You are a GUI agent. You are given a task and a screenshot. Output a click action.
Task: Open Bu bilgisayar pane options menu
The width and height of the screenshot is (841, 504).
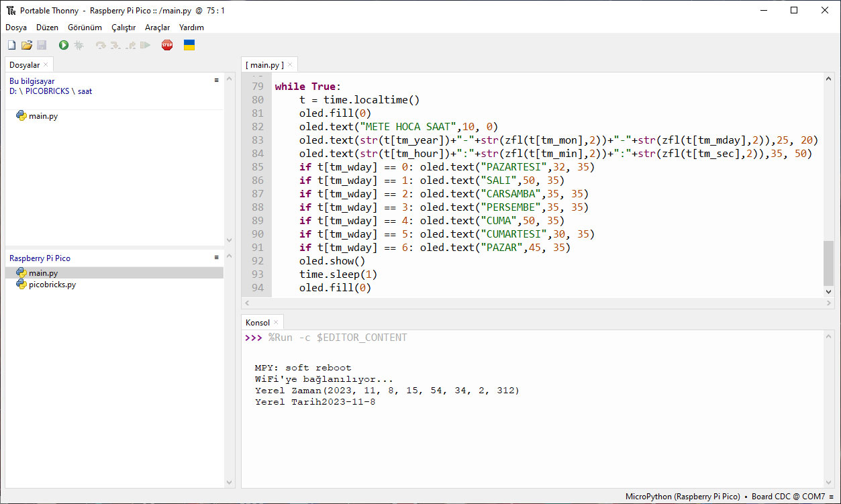tap(217, 80)
